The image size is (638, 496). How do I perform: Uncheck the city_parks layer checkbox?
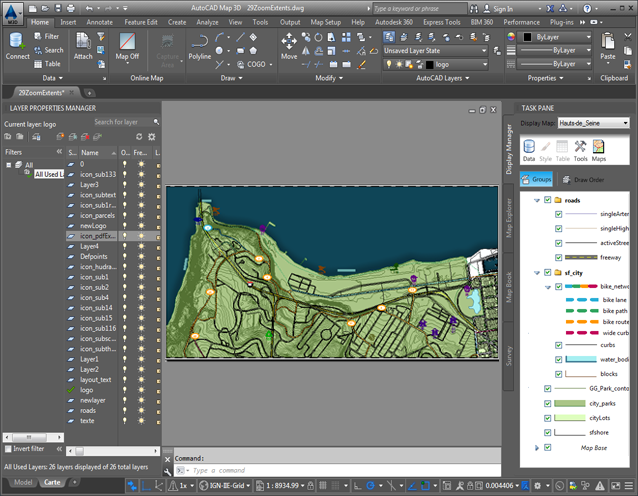[x=547, y=403]
